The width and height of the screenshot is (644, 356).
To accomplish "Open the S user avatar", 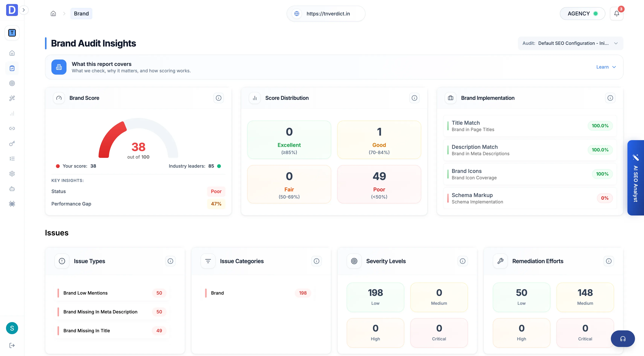I will [12, 328].
